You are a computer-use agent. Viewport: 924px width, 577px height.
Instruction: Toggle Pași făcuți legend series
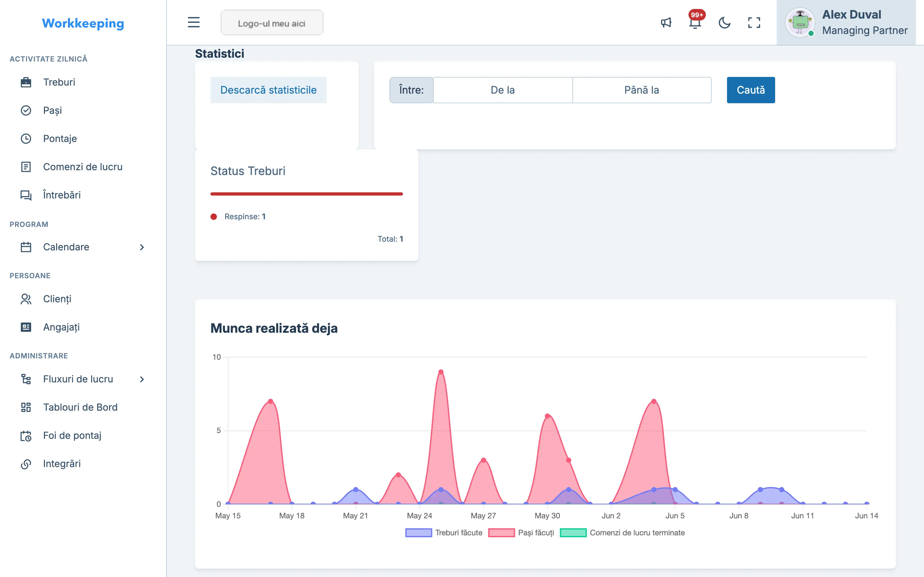pos(521,533)
